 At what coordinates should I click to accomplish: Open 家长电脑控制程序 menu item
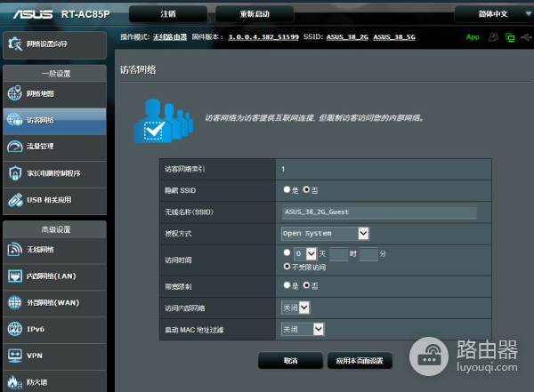(x=53, y=173)
